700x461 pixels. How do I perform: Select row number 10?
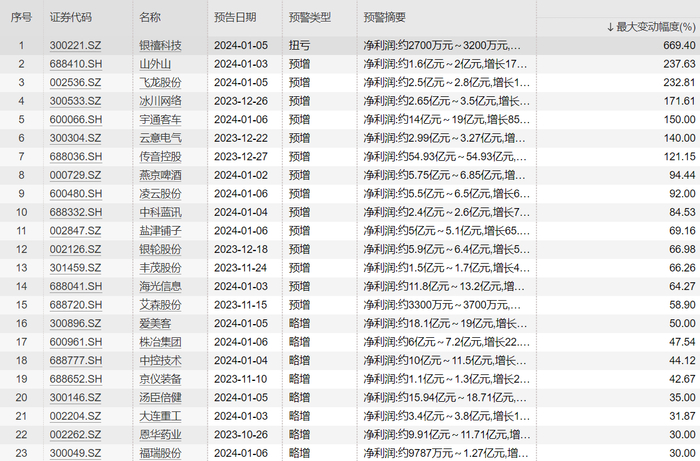click(x=21, y=212)
